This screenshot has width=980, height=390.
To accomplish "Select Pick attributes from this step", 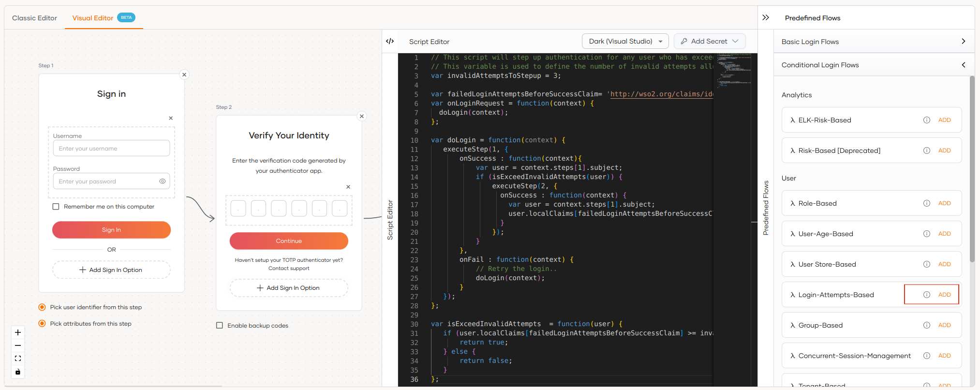I will coord(42,324).
